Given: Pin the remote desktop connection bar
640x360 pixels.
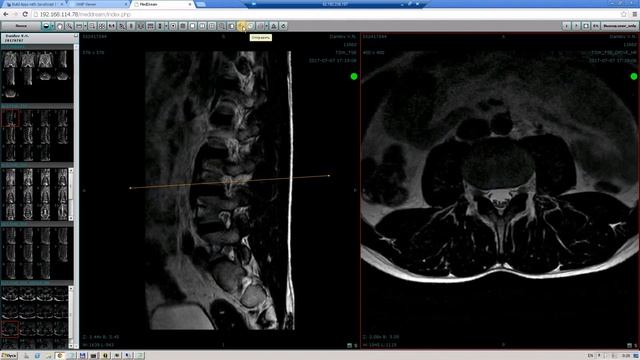Looking at the screenshot, I should [253, 4].
